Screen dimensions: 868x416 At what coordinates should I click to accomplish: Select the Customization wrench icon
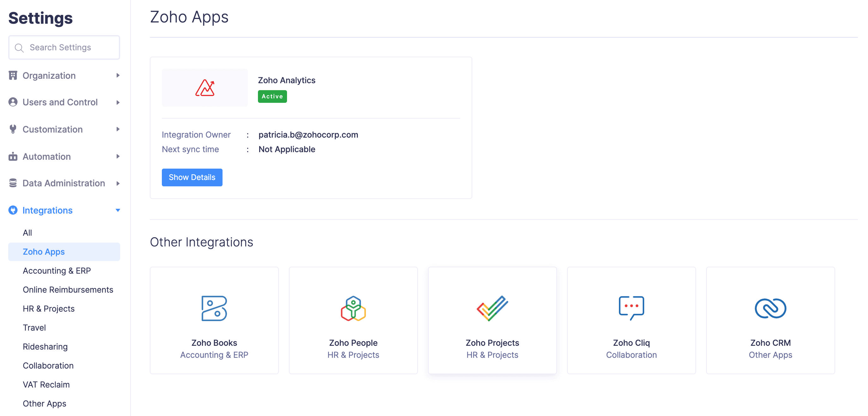point(13,129)
